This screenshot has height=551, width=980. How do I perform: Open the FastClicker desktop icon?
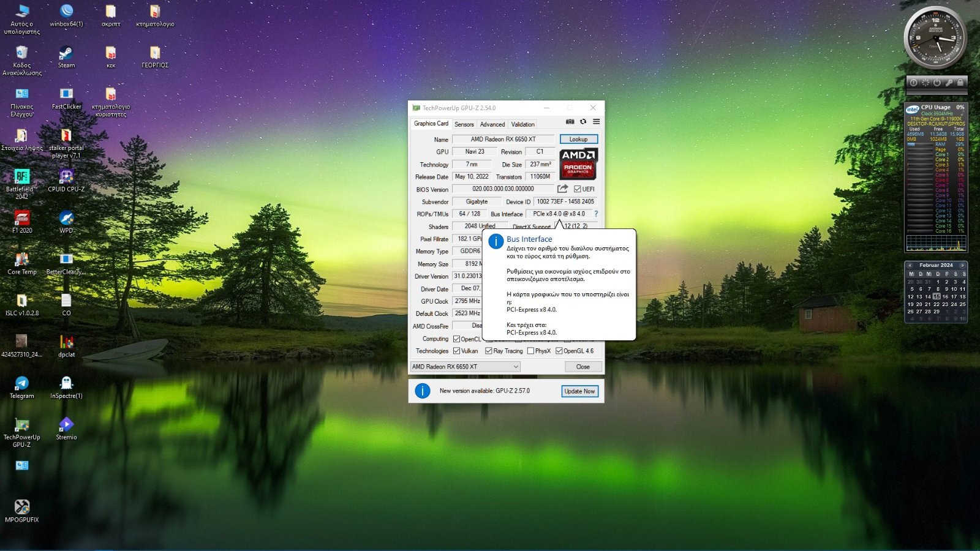click(x=66, y=99)
